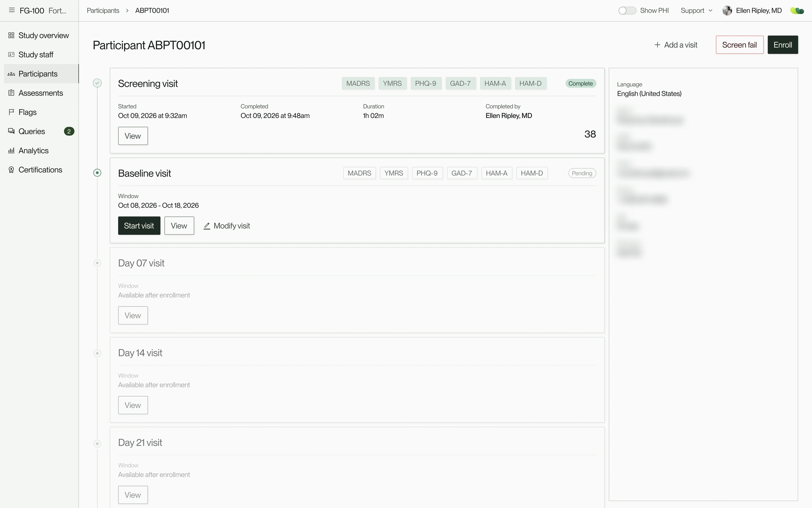Click the Flags flag icon

coord(11,112)
